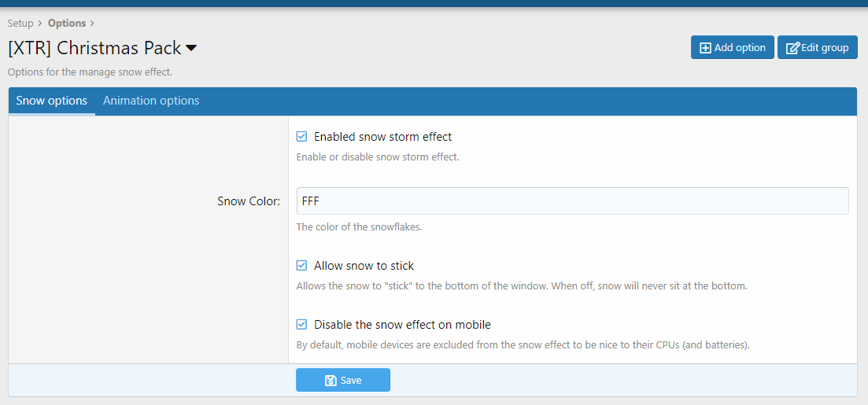Save the snow options
This screenshot has width=868, height=405.
point(343,381)
